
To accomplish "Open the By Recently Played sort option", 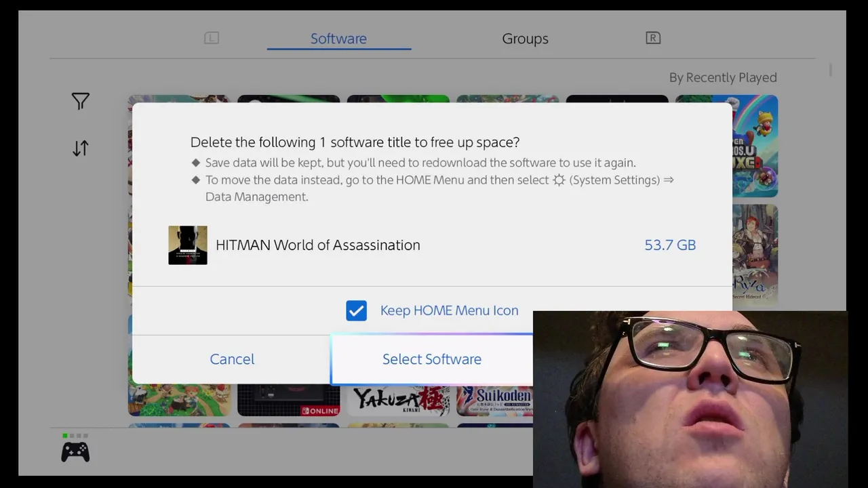I will 723,77.
